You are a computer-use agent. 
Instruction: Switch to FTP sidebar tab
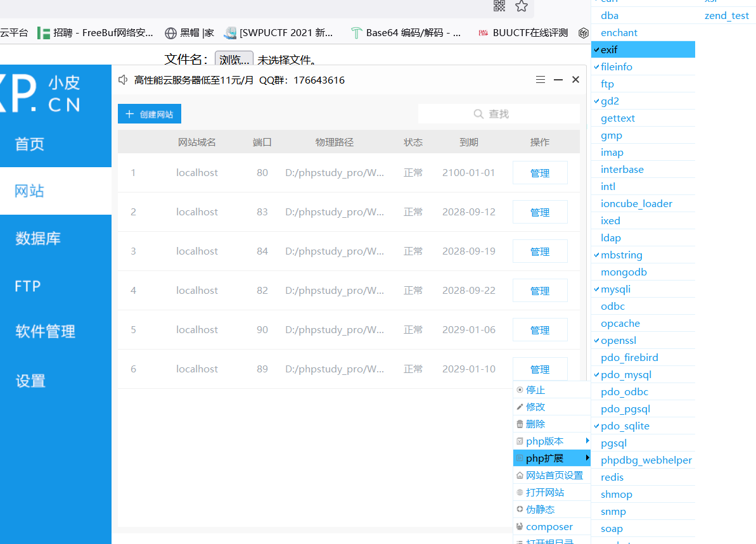coord(55,286)
